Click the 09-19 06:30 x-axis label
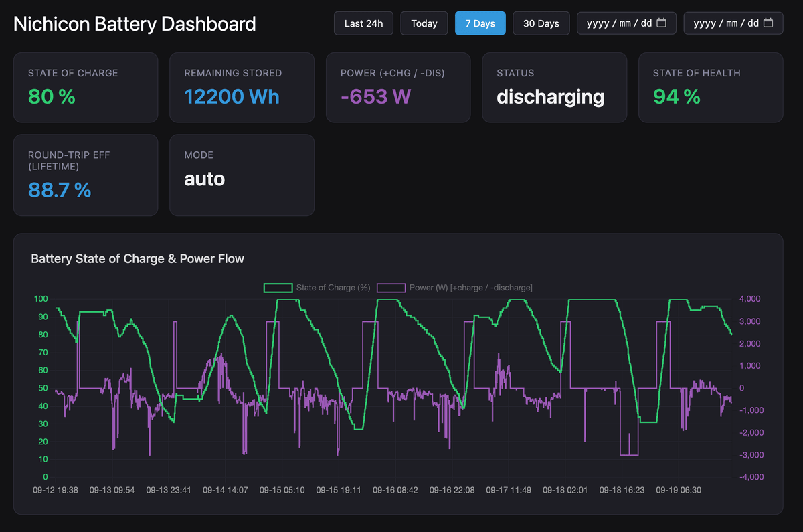This screenshot has width=803, height=532. pyautogui.click(x=679, y=491)
